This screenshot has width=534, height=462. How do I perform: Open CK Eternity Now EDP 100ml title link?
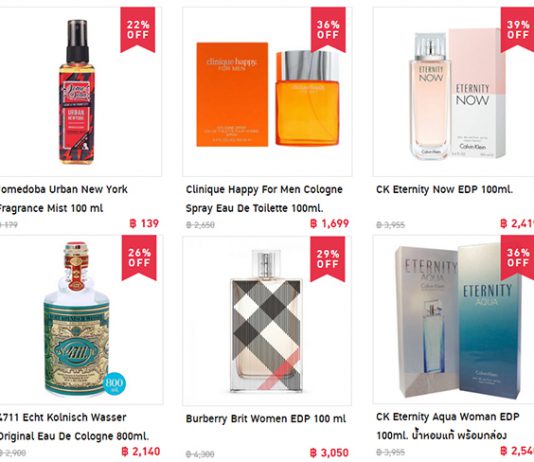(444, 190)
